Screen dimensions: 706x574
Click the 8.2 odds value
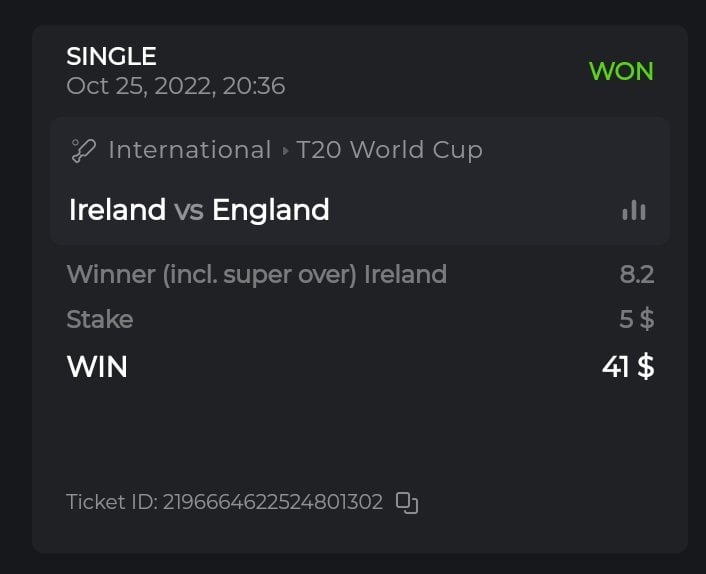click(x=636, y=273)
